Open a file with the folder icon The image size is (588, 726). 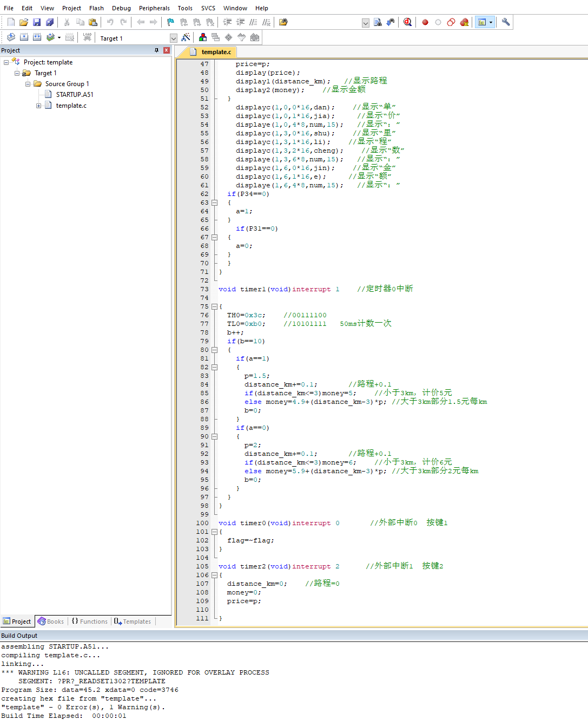(x=24, y=22)
